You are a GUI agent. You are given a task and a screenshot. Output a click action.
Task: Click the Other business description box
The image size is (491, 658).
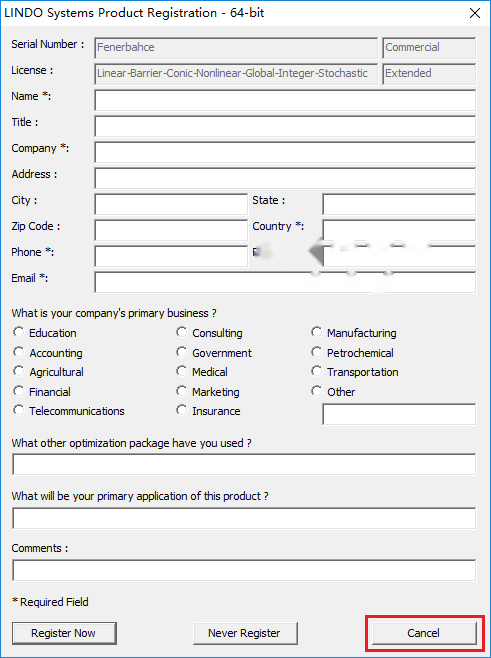point(399,414)
